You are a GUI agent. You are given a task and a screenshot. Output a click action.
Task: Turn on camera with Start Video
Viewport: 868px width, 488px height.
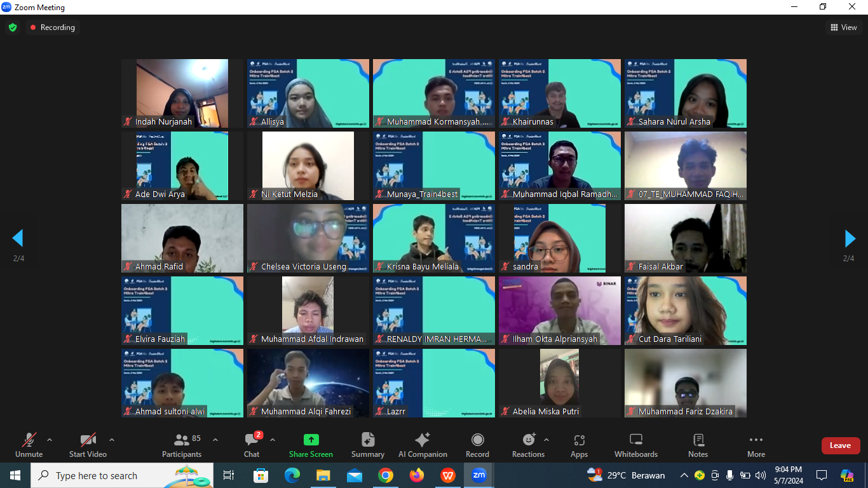(88, 445)
